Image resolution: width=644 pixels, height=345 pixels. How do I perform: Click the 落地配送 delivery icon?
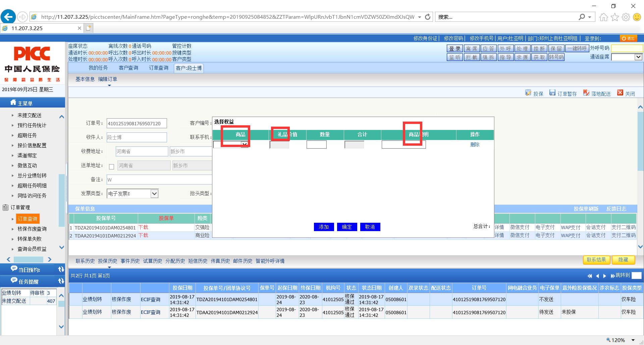coord(586,93)
